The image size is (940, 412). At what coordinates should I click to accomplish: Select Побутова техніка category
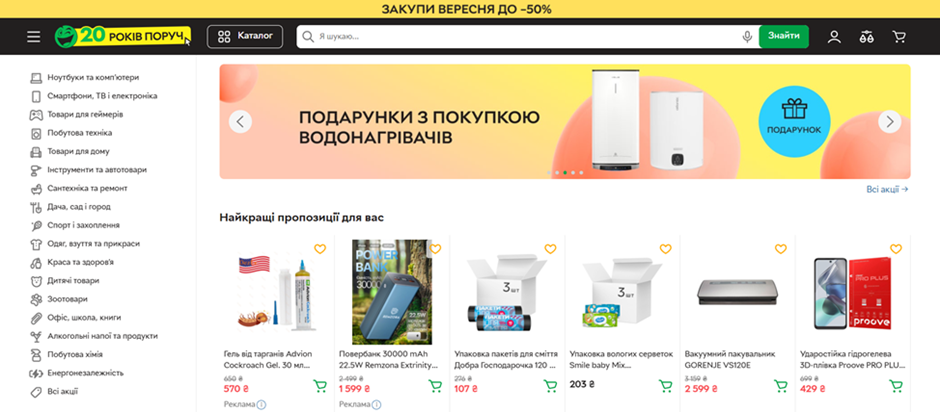(79, 133)
